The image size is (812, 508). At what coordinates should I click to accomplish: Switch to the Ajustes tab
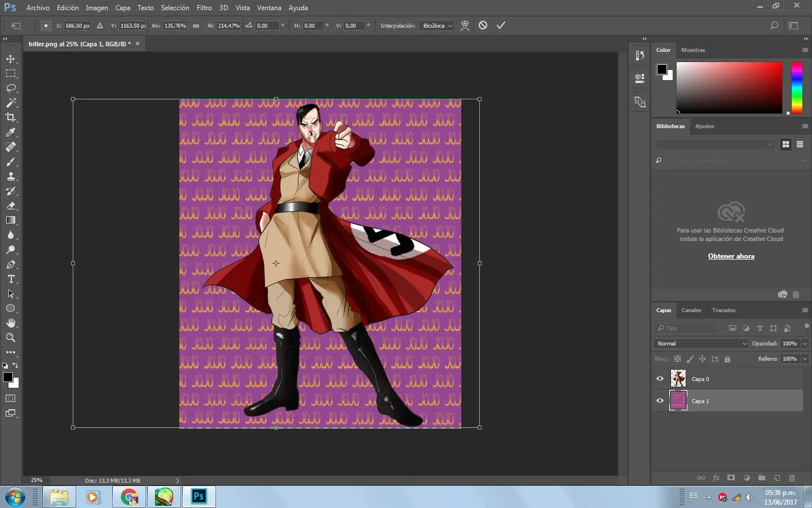point(704,126)
